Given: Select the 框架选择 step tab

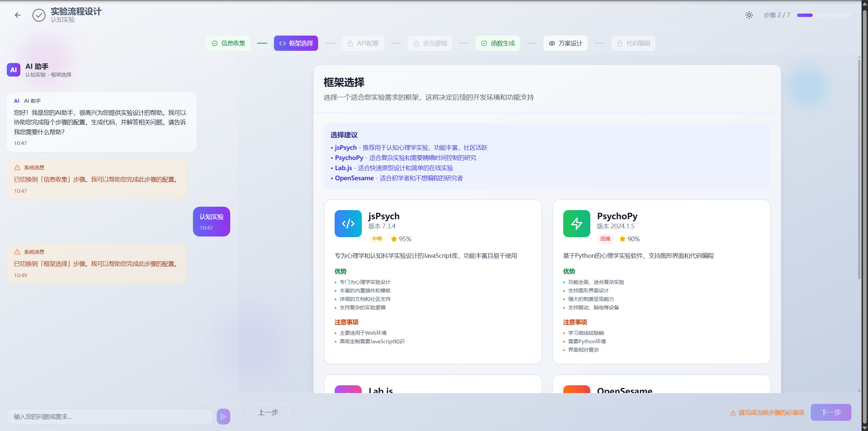Looking at the screenshot, I should tap(296, 43).
